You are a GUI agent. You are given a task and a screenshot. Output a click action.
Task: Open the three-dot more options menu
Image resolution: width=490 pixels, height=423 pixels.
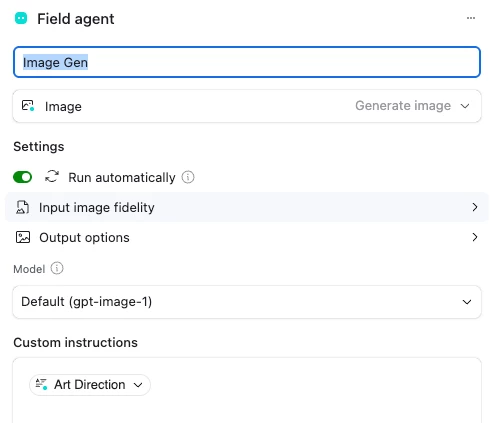coord(471,18)
